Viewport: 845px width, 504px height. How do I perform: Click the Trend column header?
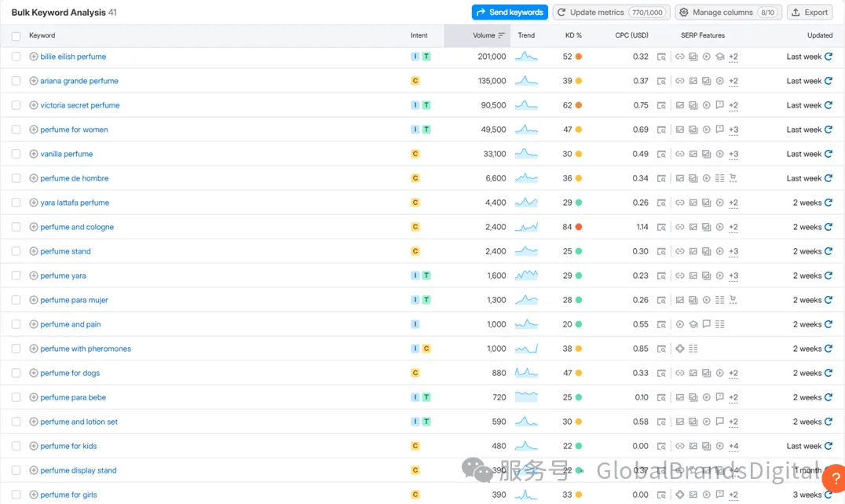[x=526, y=35]
